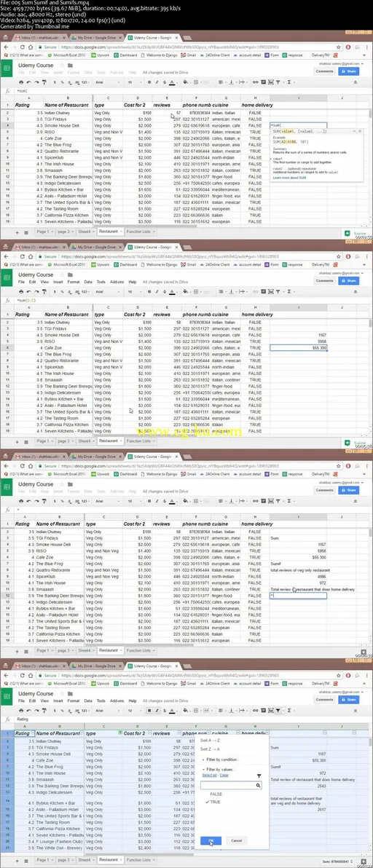The image size is (373, 868).
Task: Open the Data menu in the second frame
Action: [88, 282]
